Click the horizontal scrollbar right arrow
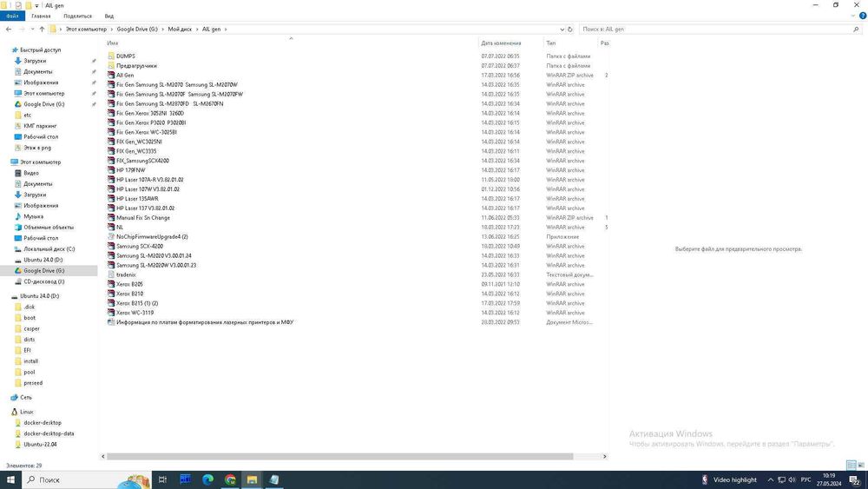 coord(604,456)
